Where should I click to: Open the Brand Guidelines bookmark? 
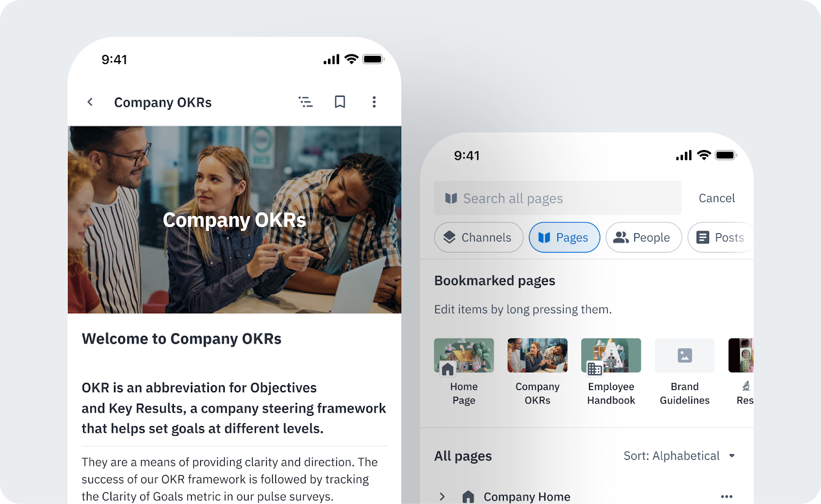685,372
